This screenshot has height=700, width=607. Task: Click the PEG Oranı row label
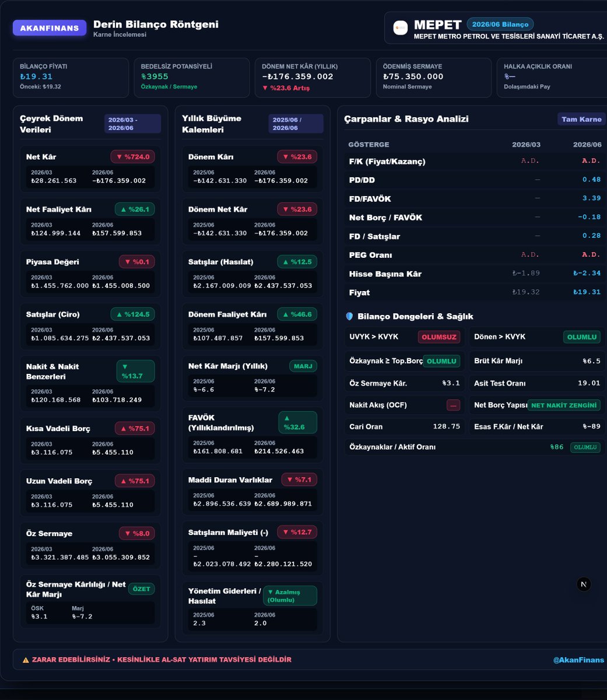[x=370, y=255]
